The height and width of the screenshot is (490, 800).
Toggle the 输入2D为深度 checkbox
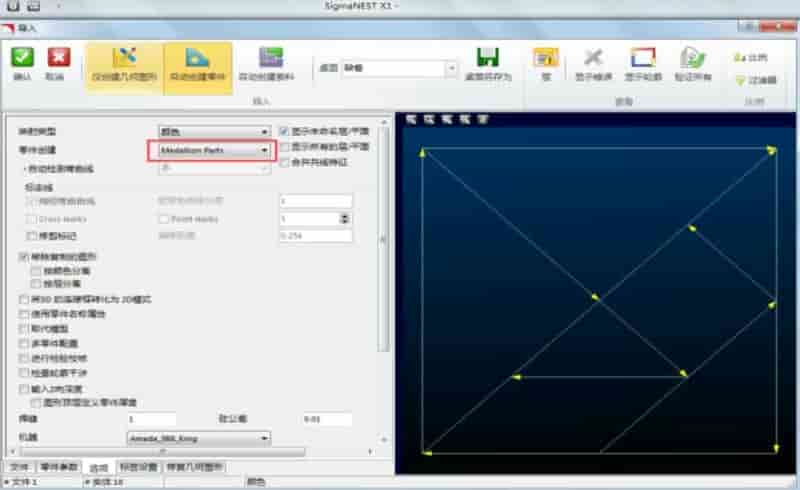23,389
